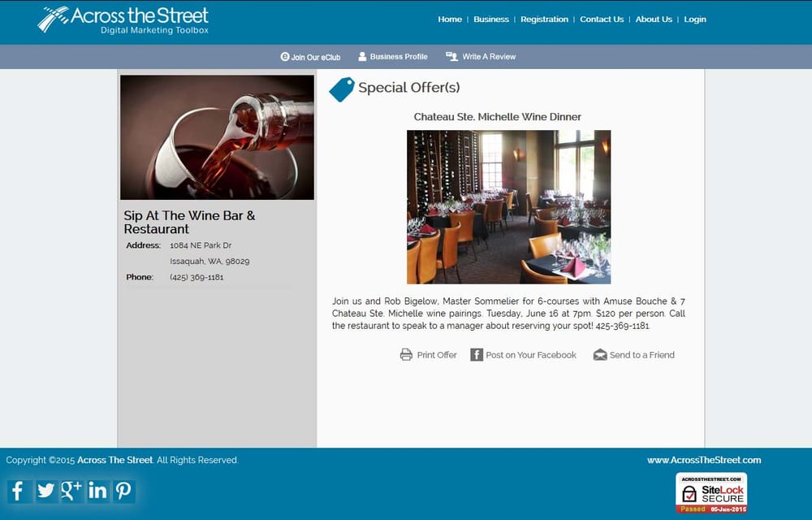
Task: Open the LinkedIn icon in footer
Action: (x=97, y=491)
